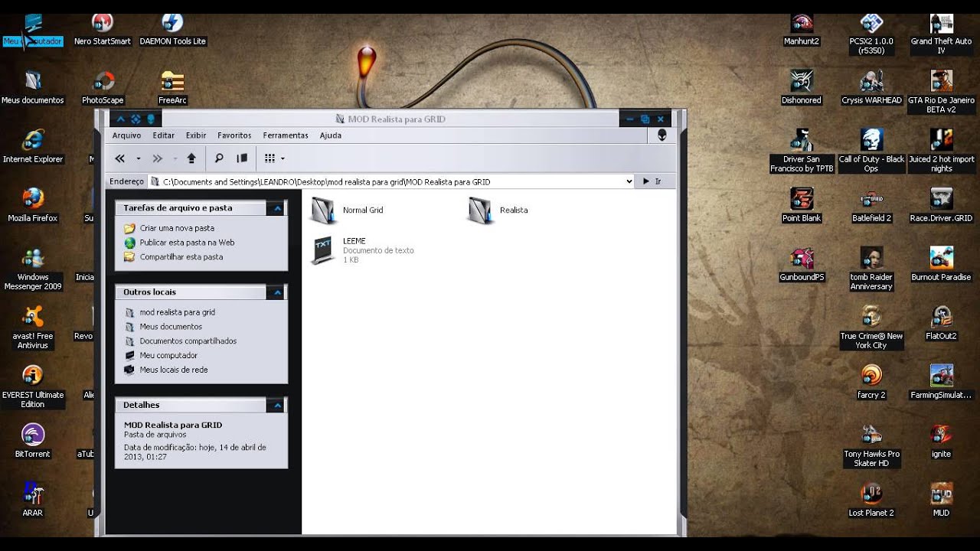Open Meus documentos link in Outros locais
This screenshot has height=551, width=980.
coord(171,327)
